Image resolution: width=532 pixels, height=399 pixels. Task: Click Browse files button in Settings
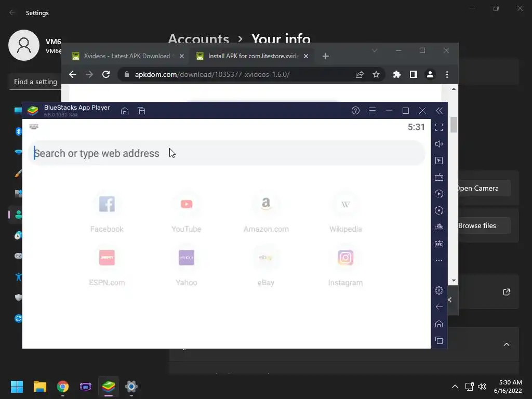click(x=484, y=225)
